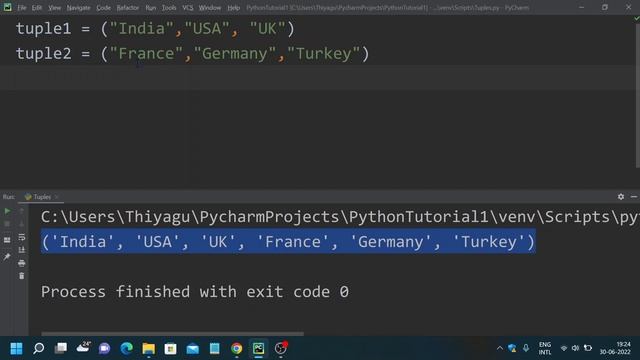Click the tuple2 variable name

click(x=44, y=54)
